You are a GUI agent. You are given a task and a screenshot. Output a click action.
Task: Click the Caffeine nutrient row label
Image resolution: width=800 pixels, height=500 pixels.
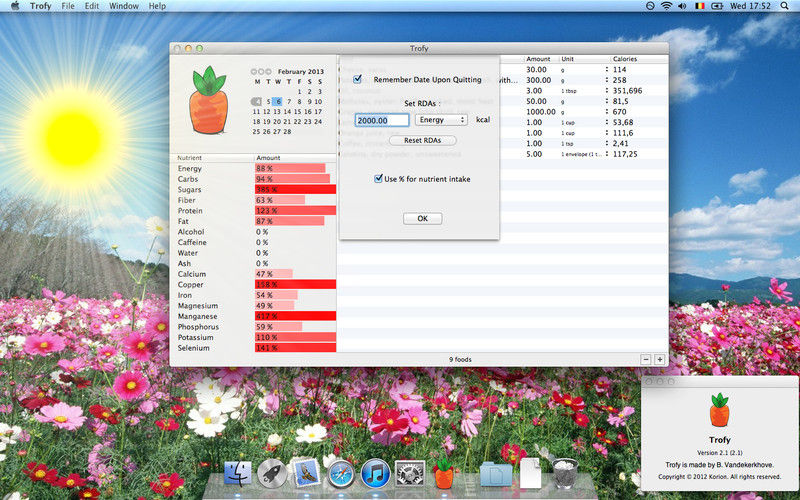192,242
